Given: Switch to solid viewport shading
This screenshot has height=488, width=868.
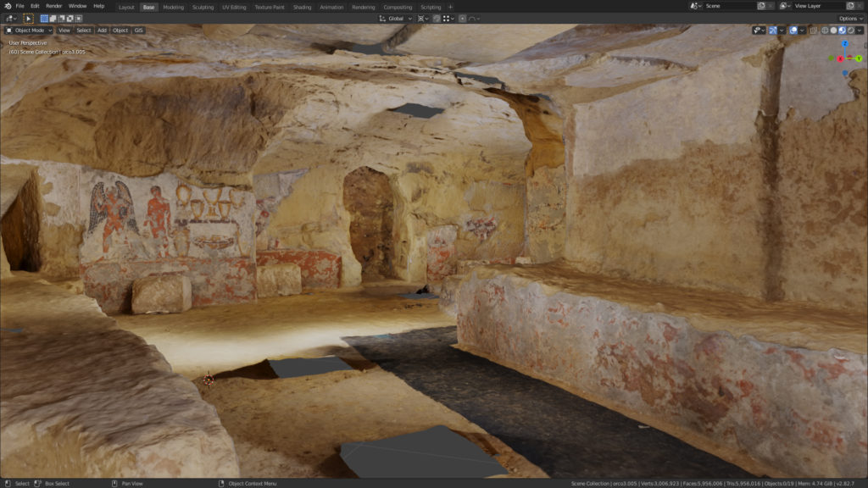Looking at the screenshot, I should (833, 30).
